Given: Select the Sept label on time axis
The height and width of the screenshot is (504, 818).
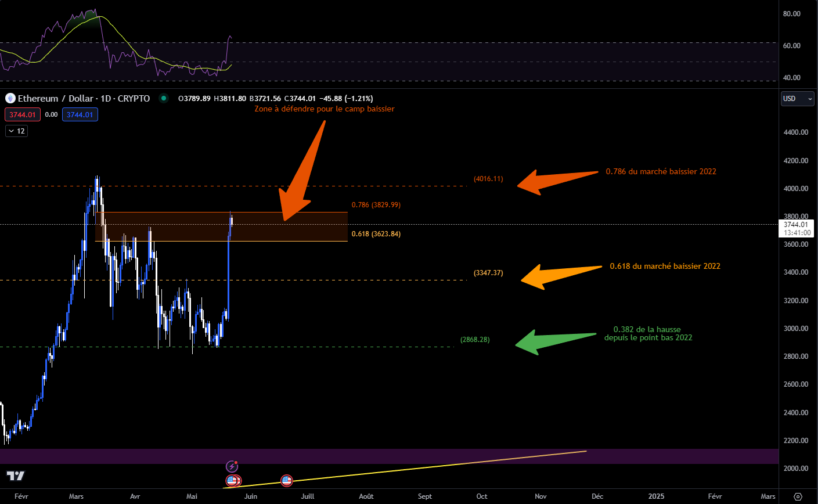Looking at the screenshot, I should [424, 496].
